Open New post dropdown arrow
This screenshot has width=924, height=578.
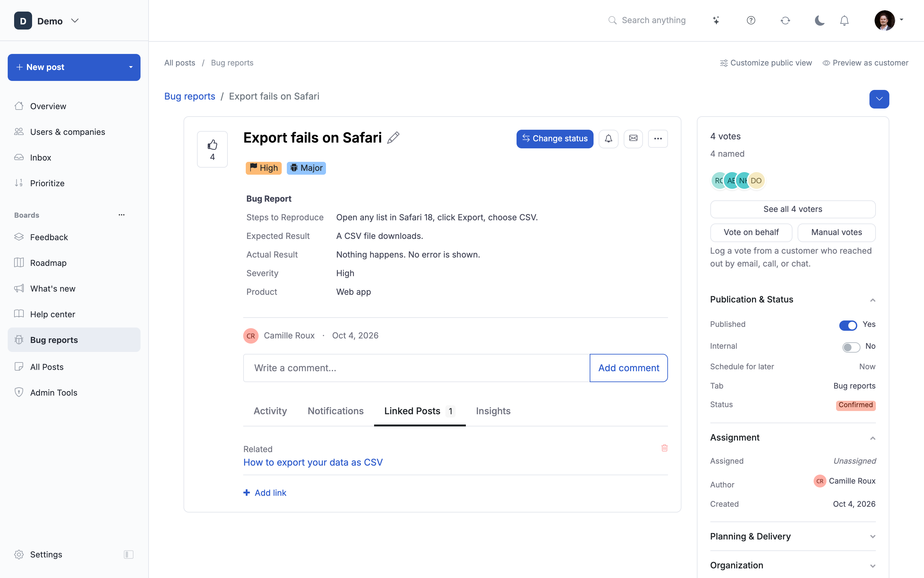click(x=131, y=67)
